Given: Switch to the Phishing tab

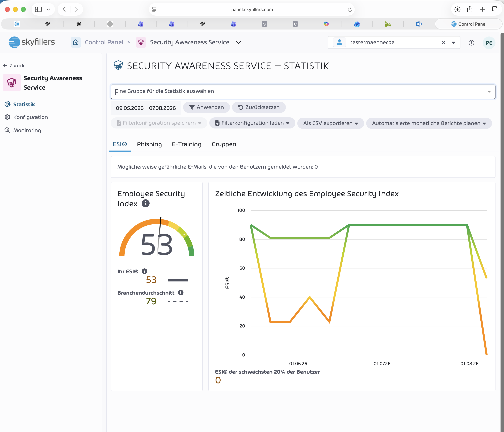Looking at the screenshot, I should pos(149,144).
